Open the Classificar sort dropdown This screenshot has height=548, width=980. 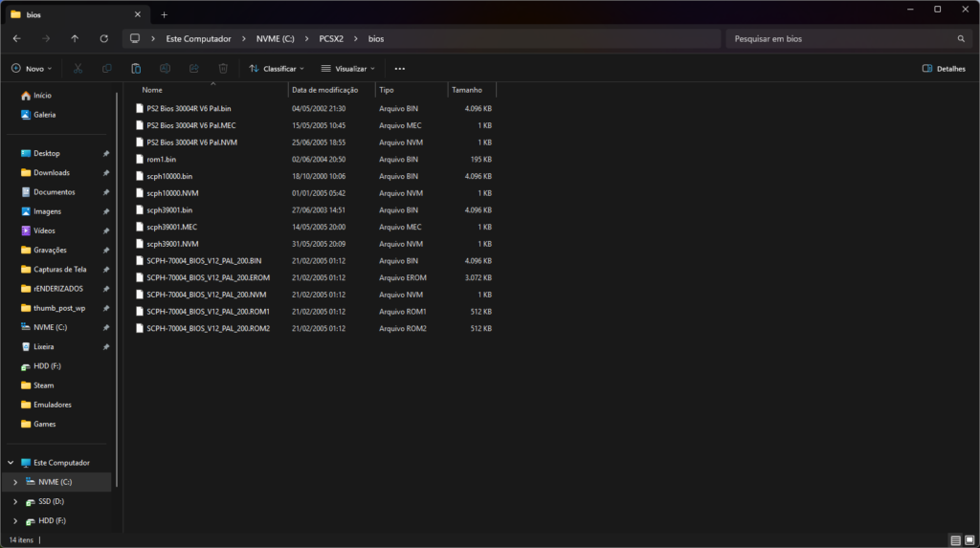pyautogui.click(x=277, y=69)
